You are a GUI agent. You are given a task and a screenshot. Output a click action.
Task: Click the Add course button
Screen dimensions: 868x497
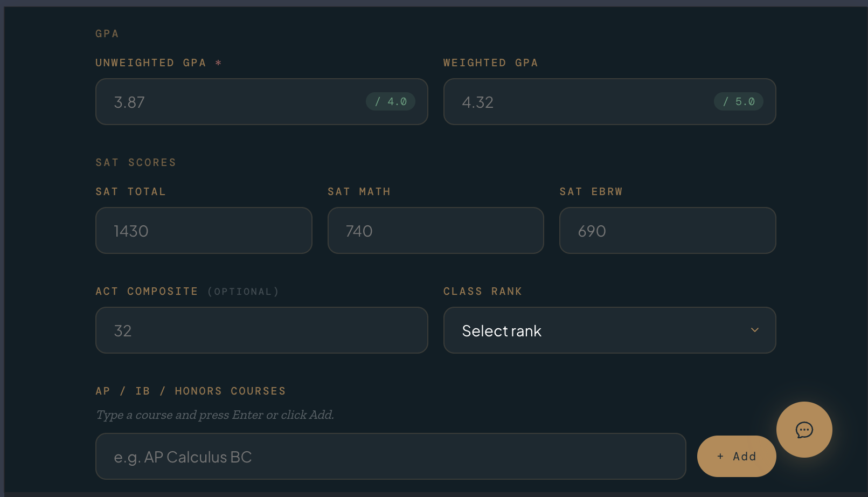736,456
